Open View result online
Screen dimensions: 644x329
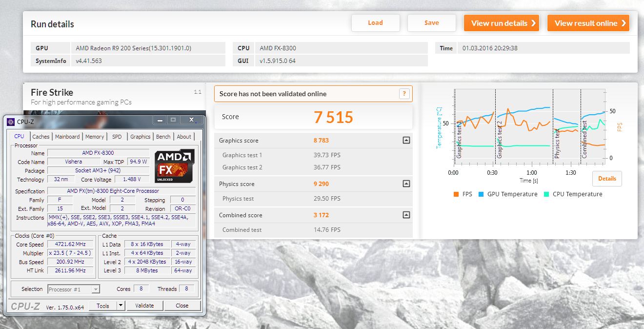pos(588,23)
